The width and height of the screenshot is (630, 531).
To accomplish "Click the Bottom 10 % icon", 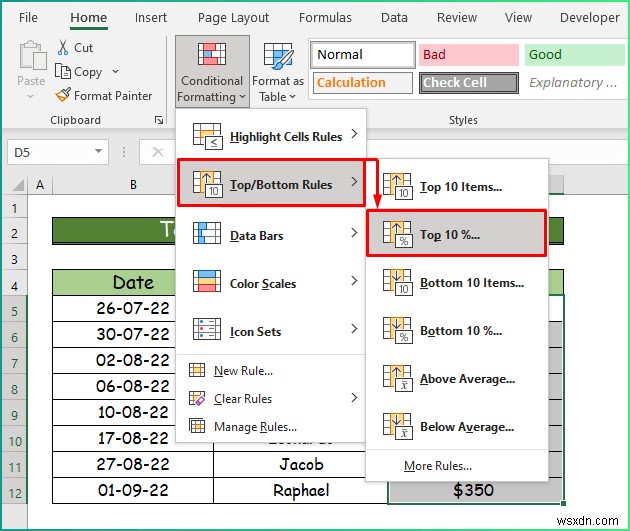I will [397, 330].
